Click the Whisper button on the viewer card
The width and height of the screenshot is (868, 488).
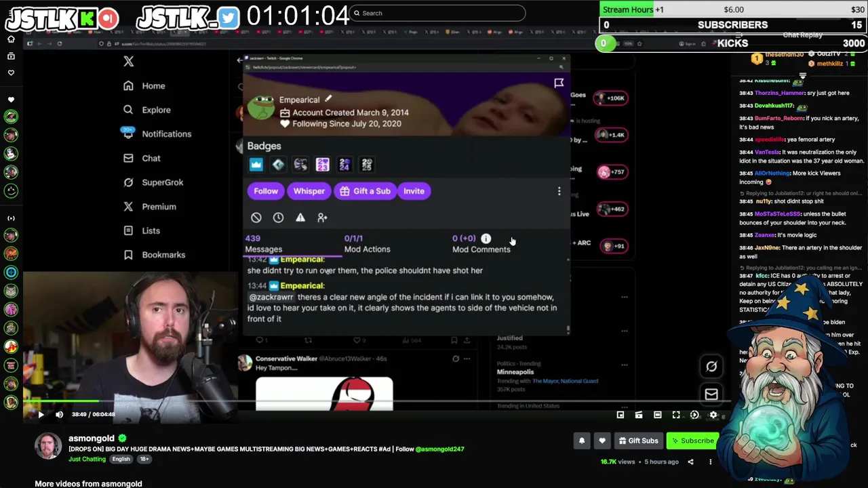tap(309, 191)
